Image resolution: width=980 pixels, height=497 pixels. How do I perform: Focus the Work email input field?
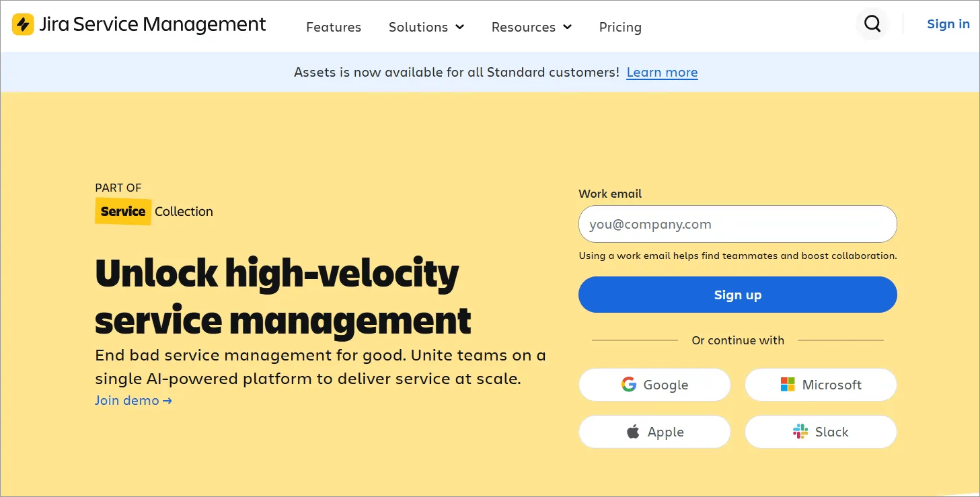click(x=738, y=224)
